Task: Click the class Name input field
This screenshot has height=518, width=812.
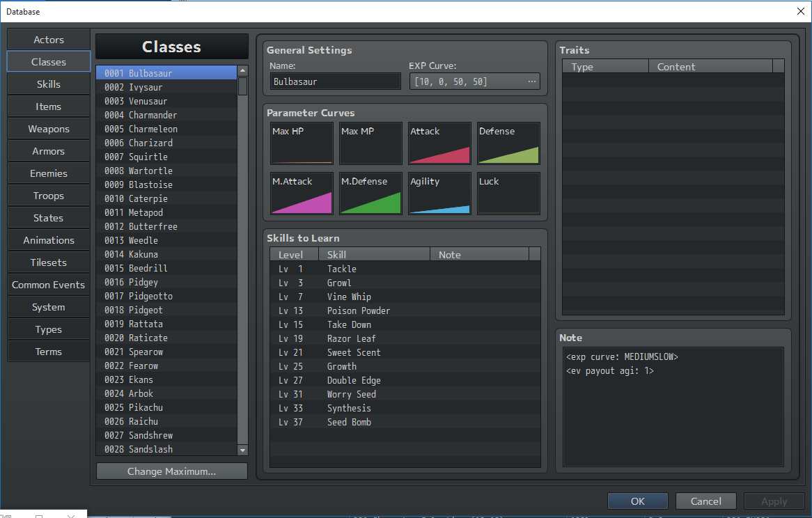Action: pyautogui.click(x=336, y=81)
